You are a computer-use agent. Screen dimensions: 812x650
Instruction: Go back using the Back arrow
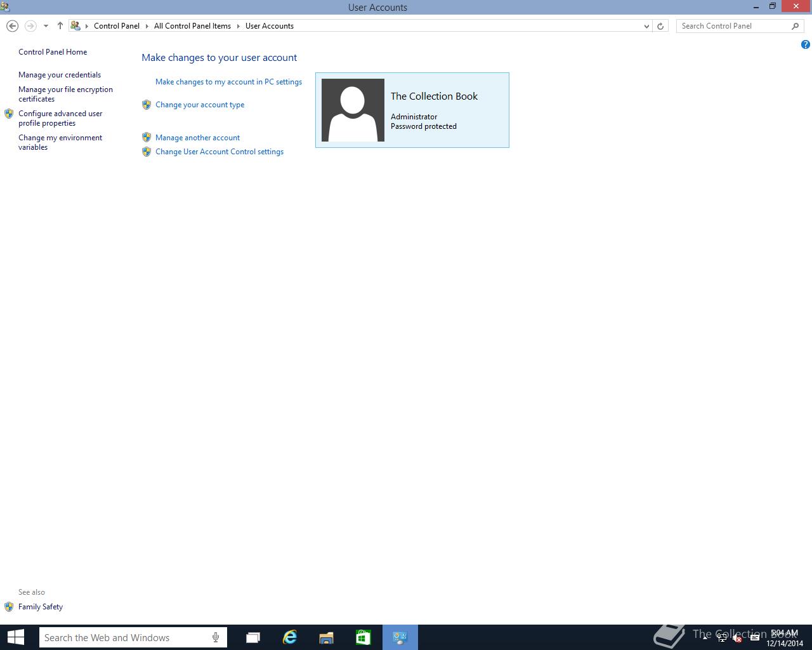tap(12, 26)
